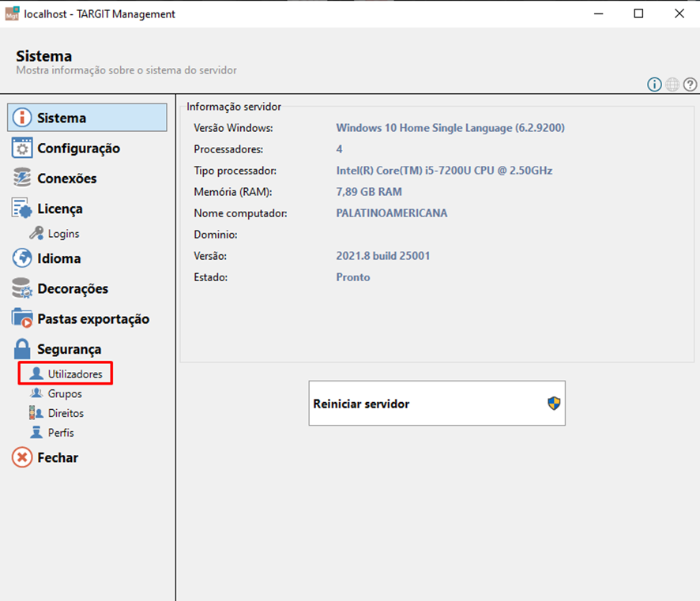Viewport: 700px width, 601px height.
Task: Open Pastas exportação
Action: click(x=93, y=319)
